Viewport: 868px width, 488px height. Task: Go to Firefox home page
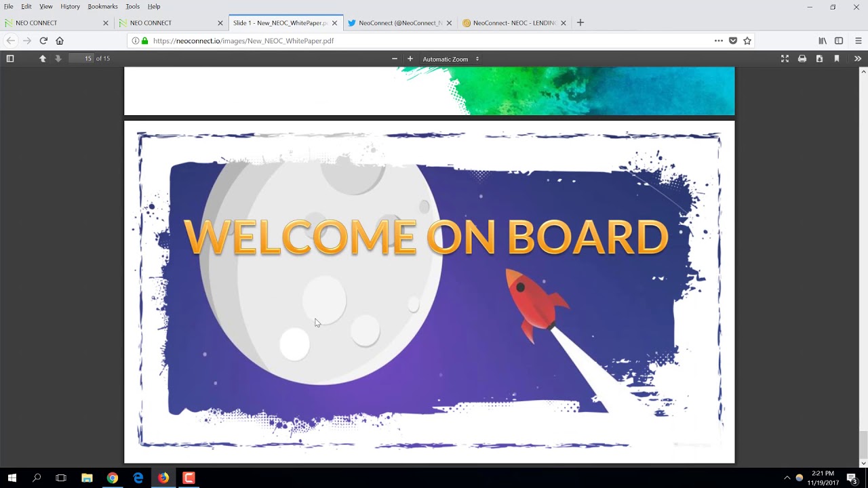click(60, 41)
